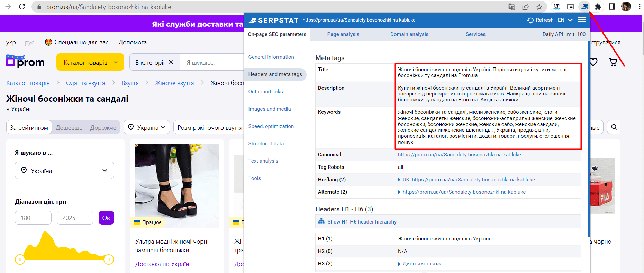Screen dimensions: 644x273
Task: Open the Chrome extensions puzzle icon
Action: coord(598,7)
